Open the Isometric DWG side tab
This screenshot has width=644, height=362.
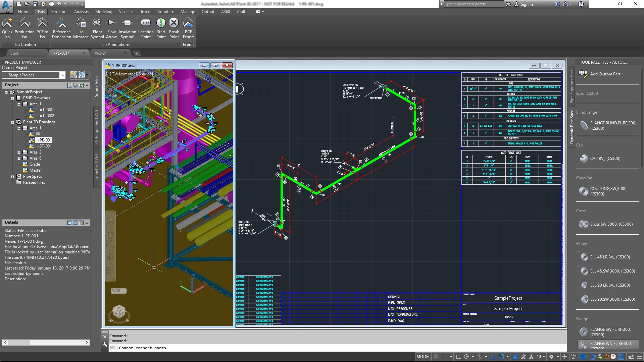click(x=97, y=167)
